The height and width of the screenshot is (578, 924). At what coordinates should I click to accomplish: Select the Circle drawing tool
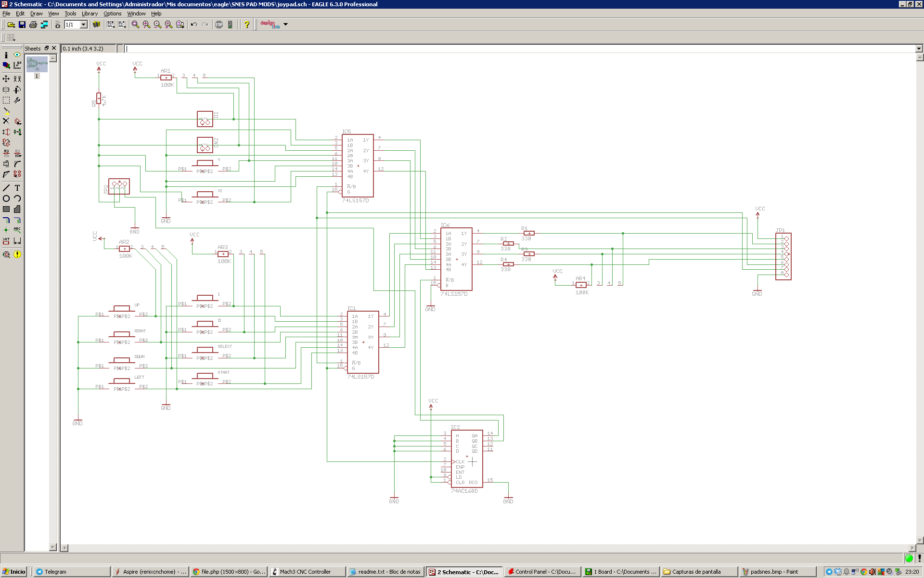coord(6,198)
